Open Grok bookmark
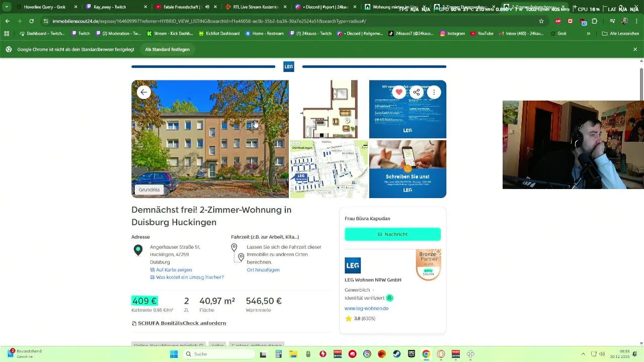 click(x=558, y=33)
